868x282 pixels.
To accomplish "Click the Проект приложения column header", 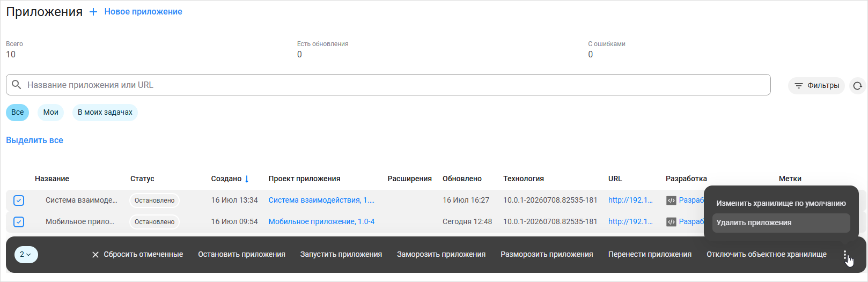I will (305, 179).
